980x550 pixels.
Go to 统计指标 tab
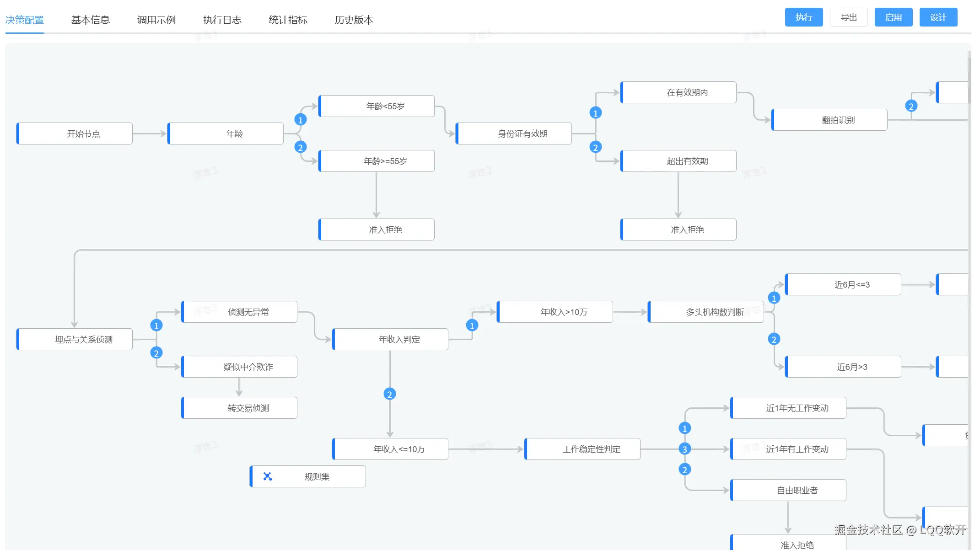click(x=288, y=20)
